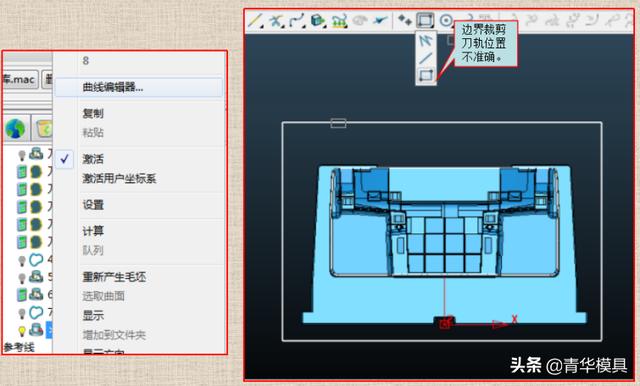Choose 复制 in the context menu

coord(93,113)
